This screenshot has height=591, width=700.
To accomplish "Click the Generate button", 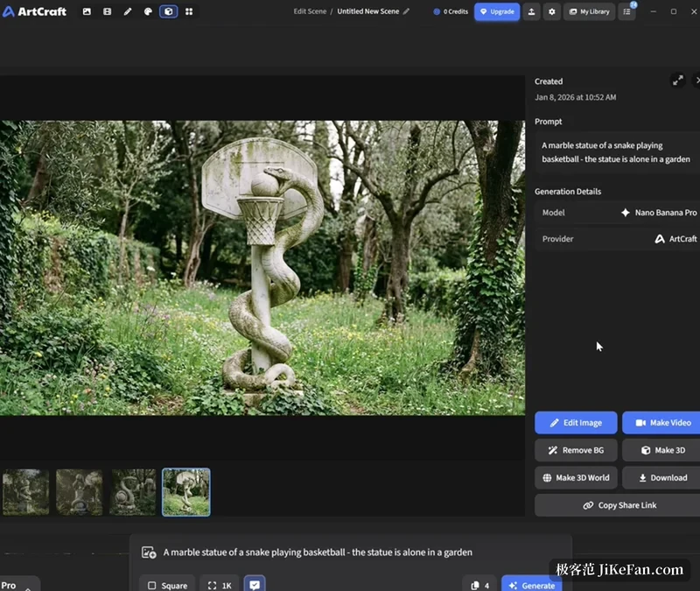I will coord(532,585).
